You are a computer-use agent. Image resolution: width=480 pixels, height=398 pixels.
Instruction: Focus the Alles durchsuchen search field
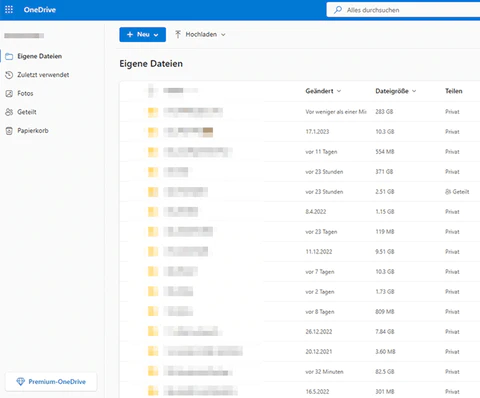pos(403,10)
